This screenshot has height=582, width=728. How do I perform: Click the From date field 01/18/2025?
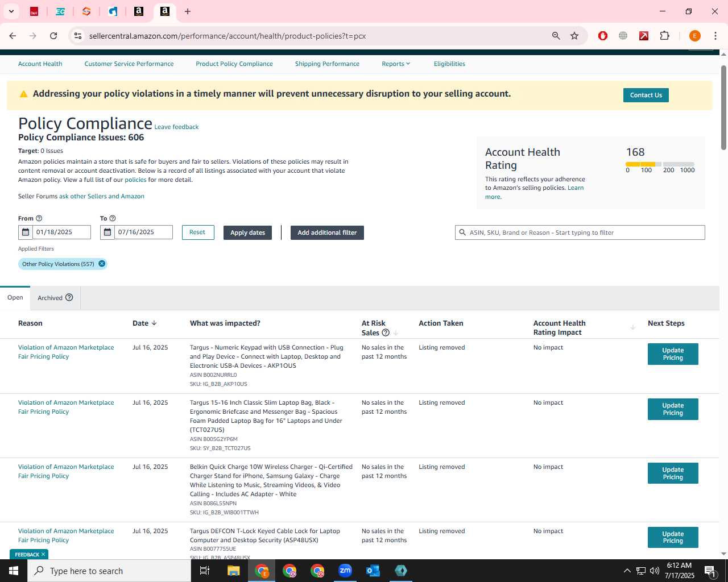tap(61, 232)
